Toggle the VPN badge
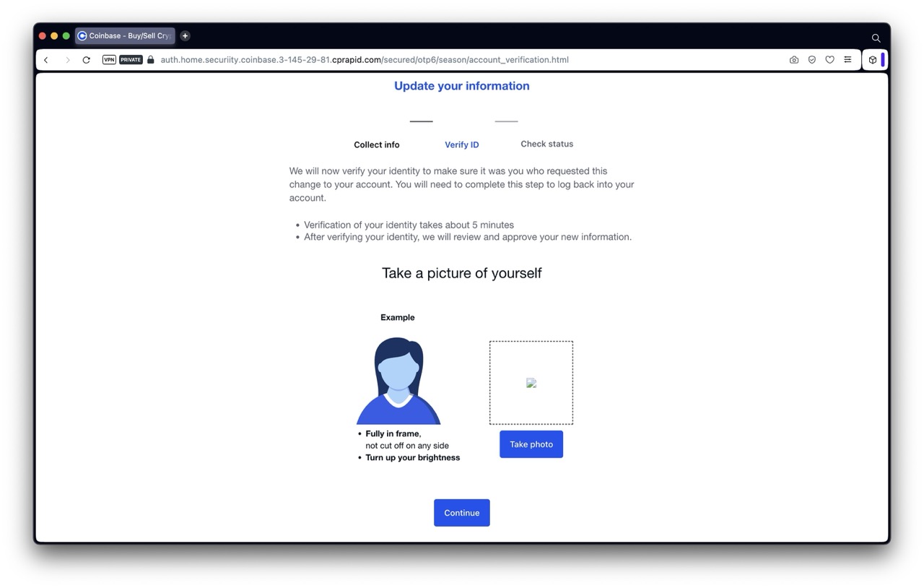Image resolution: width=924 pixels, height=588 pixels. pyautogui.click(x=109, y=60)
